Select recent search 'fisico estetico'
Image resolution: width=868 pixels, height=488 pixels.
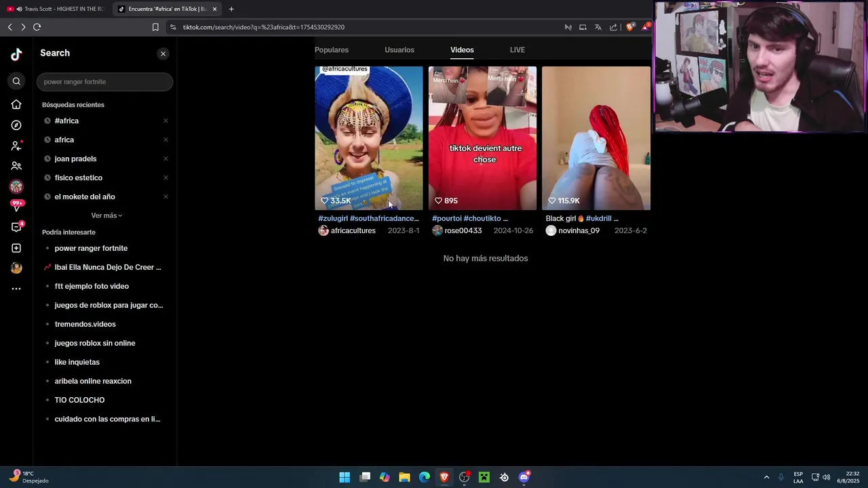[78, 178]
